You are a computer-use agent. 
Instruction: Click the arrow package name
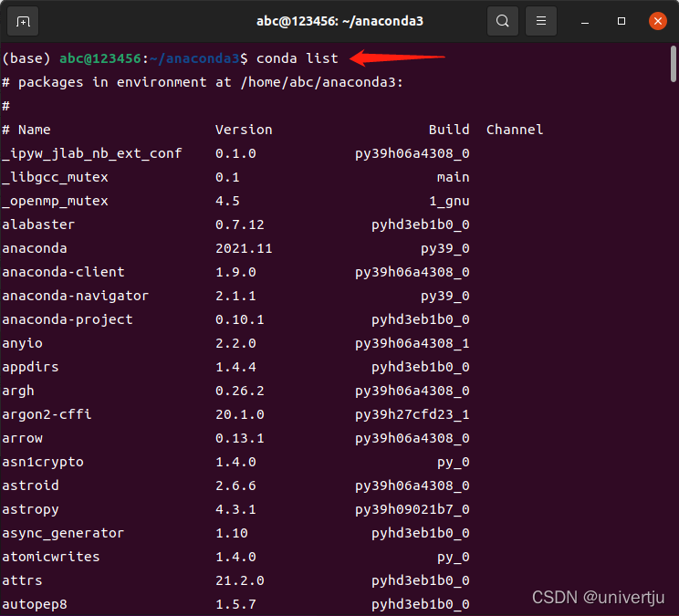[22, 439]
